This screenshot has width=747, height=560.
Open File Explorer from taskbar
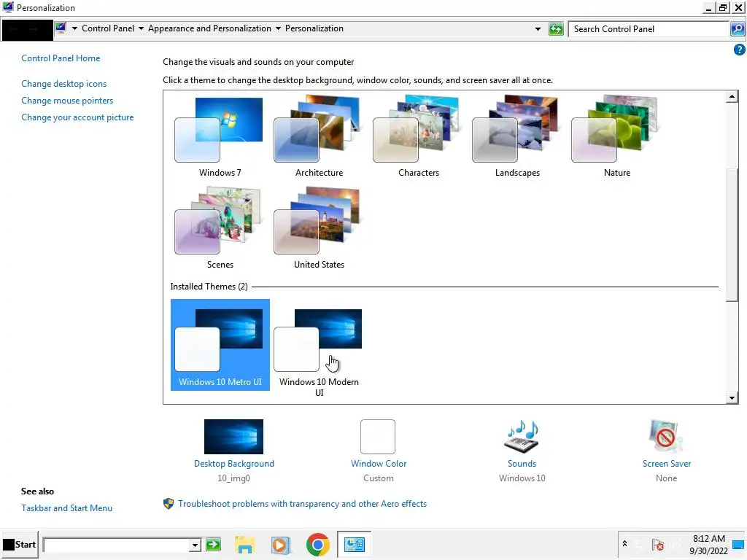point(245,545)
